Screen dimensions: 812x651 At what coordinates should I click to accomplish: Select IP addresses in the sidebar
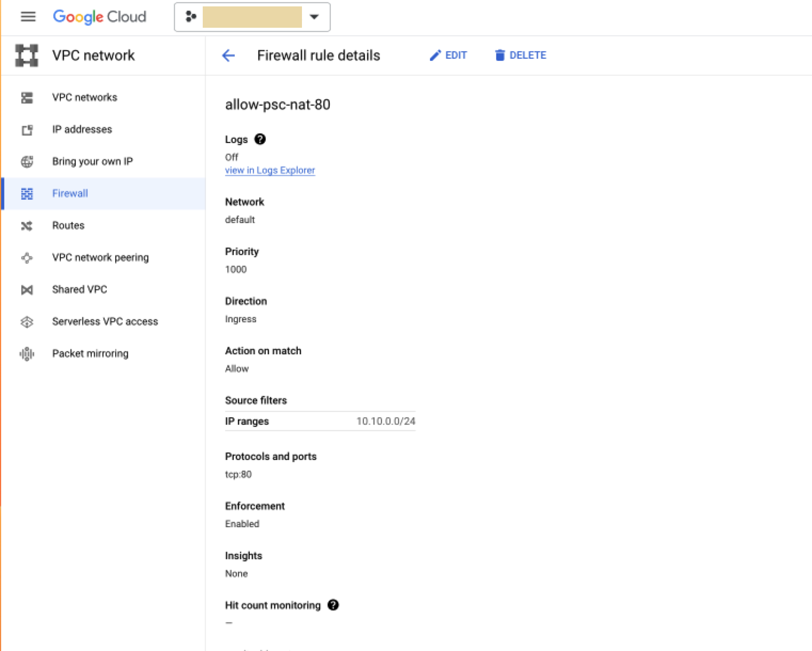(82, 130)
